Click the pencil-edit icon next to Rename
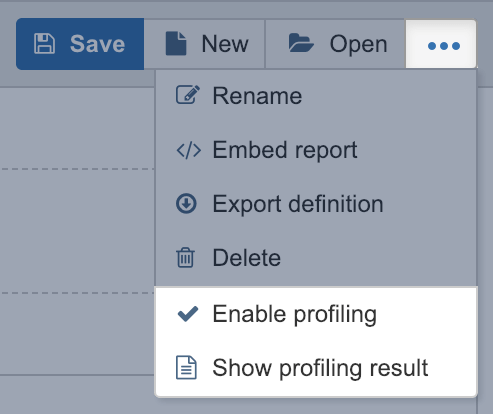The height and width of the screenshot is (414, 493). click(x=188, y=95)
